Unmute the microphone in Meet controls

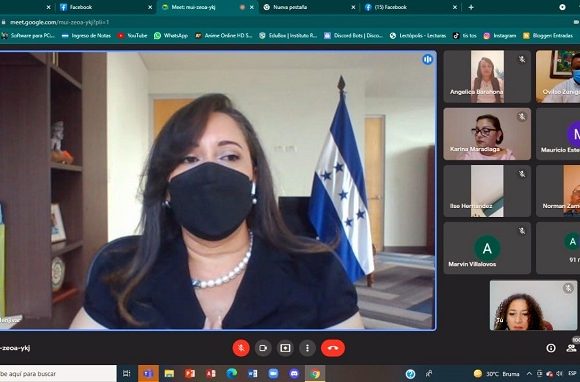coord(241,348)
